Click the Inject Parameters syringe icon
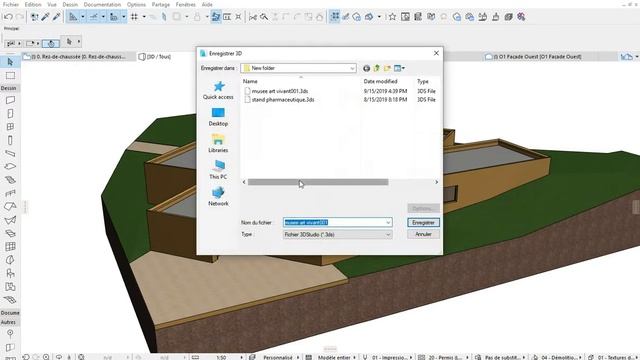This screenshot has width=640, height=360. tap(56, 17)
